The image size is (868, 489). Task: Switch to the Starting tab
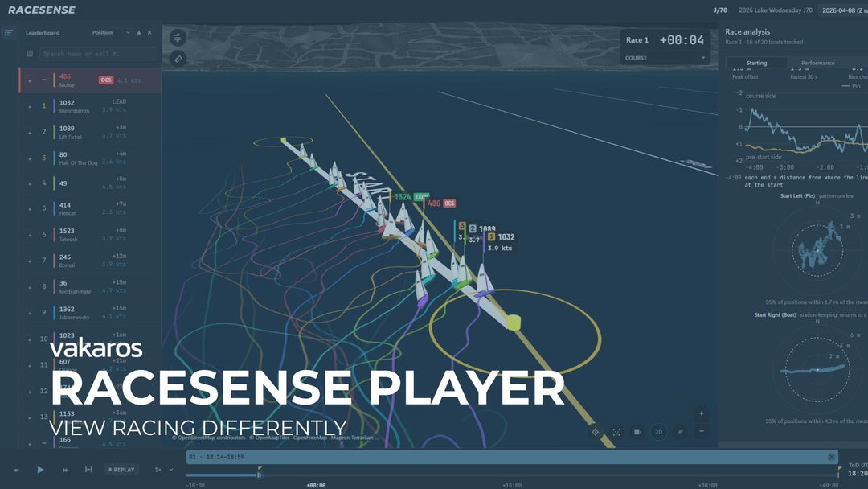click(756, 63)
